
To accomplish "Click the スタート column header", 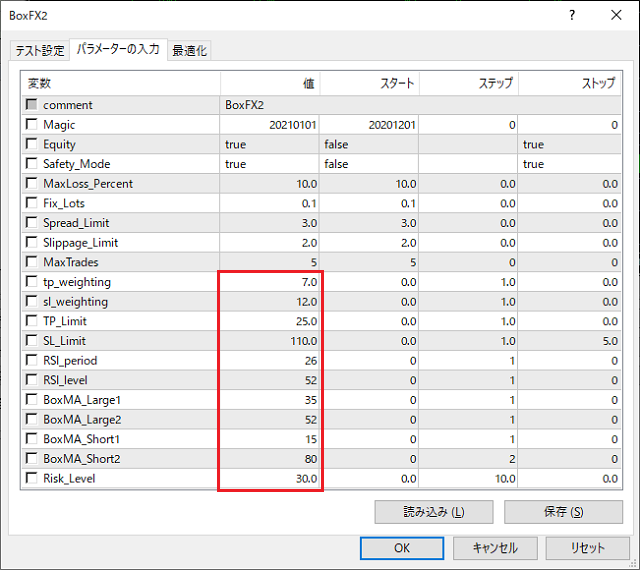I will point(369,84).
